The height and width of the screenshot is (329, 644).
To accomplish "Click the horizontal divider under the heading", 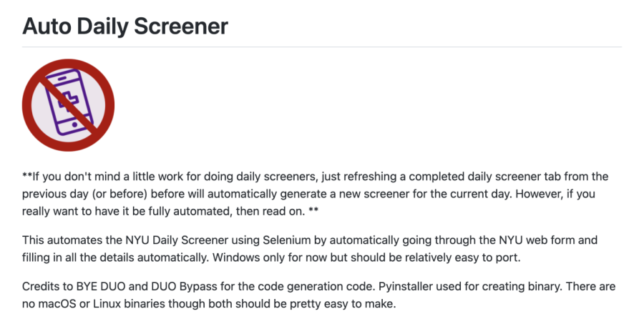I will (322, 46).
